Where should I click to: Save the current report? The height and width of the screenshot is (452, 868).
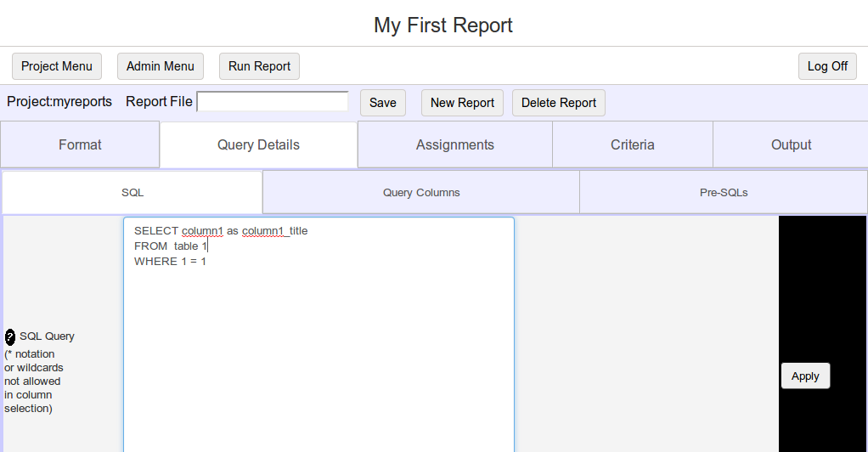(x=382, y=103)
